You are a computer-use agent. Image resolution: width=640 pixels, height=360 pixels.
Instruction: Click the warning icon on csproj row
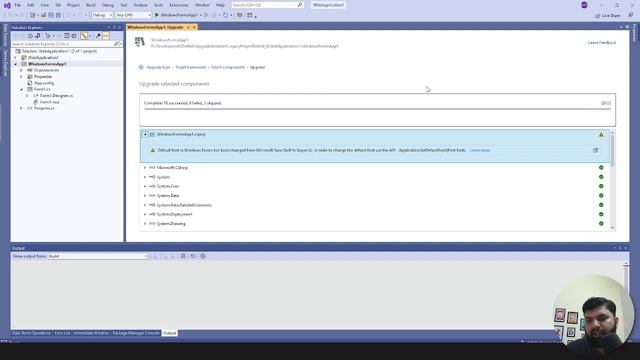pos(601,134)
